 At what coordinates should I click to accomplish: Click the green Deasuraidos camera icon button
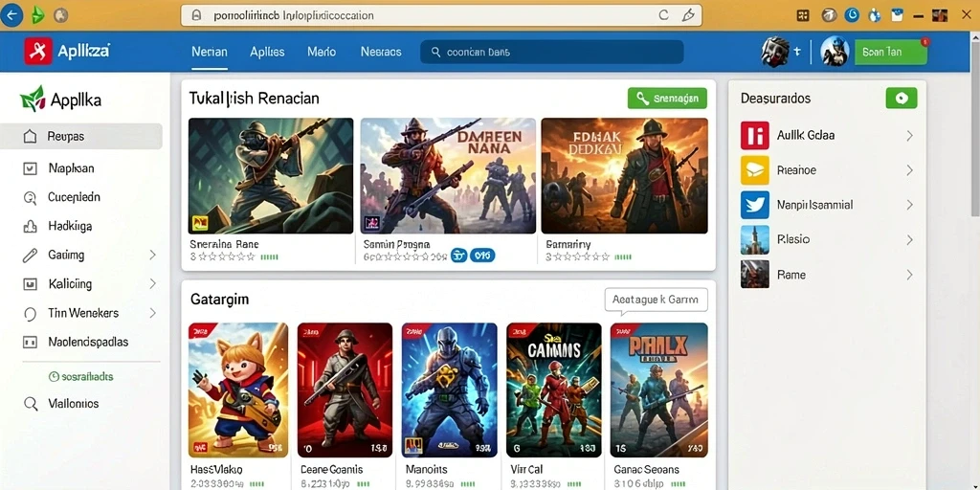pos(902,99)
